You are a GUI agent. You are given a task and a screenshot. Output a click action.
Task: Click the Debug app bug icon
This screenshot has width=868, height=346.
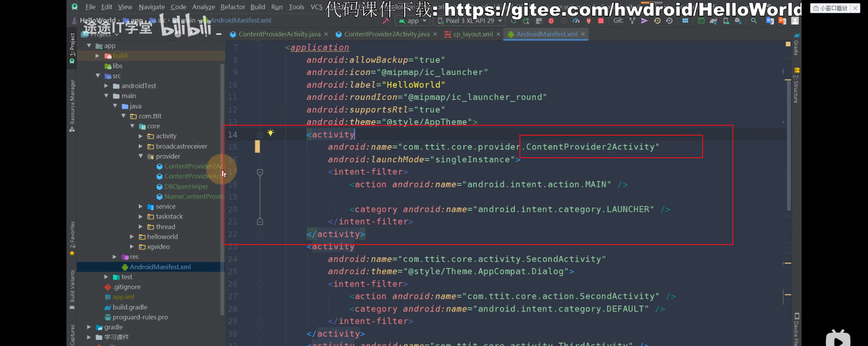pos(551,21)
